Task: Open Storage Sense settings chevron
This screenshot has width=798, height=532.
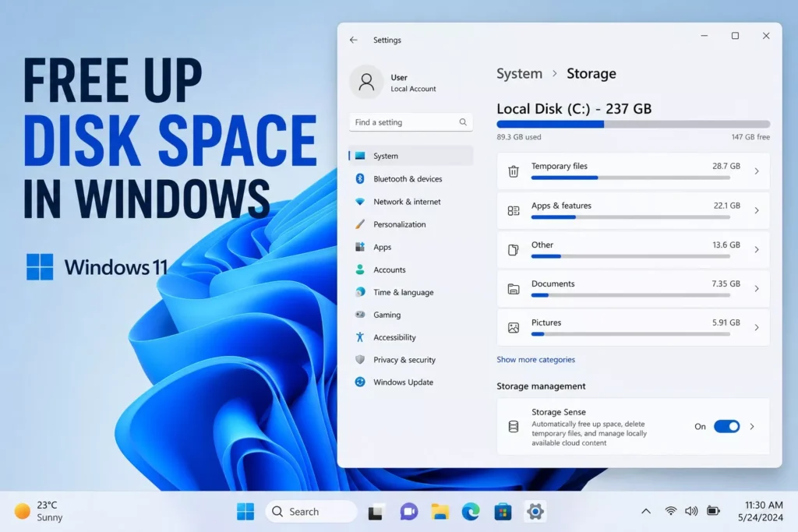Action: [x=752, y=426]
